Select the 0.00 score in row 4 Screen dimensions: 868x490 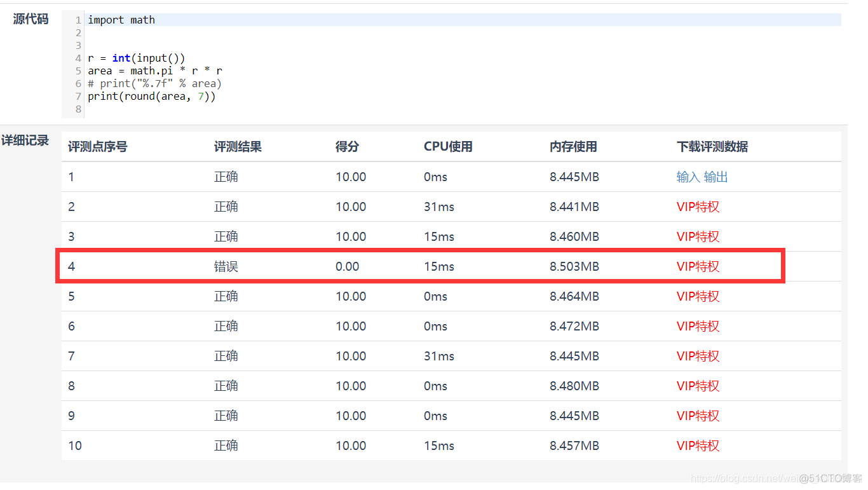347,266
